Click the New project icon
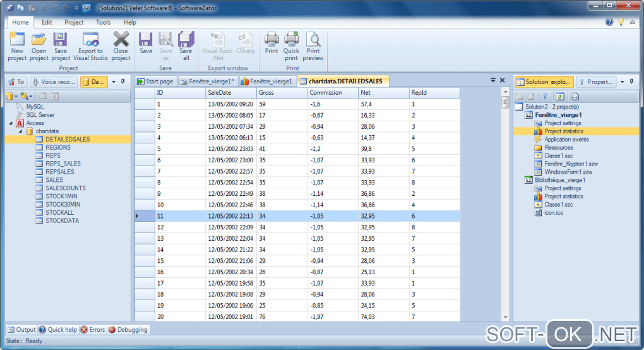 point(17,46)
